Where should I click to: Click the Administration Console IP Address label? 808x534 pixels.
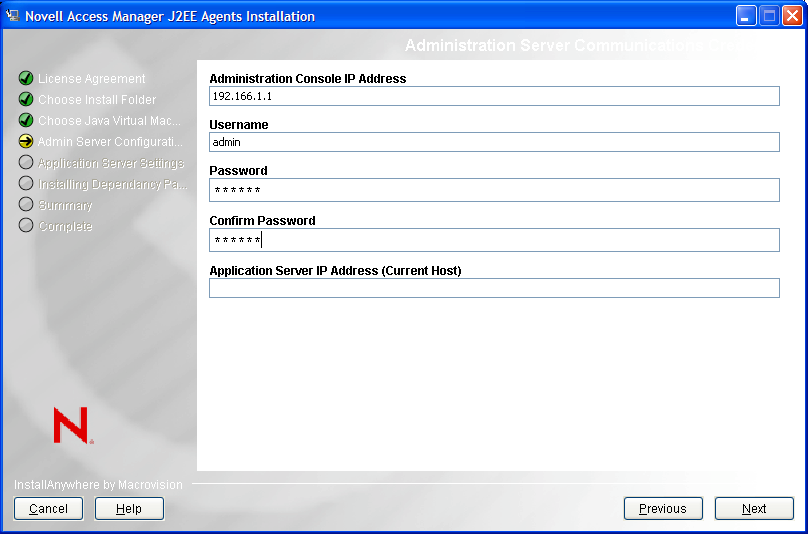pyautogui.click(x=308, y=79)
